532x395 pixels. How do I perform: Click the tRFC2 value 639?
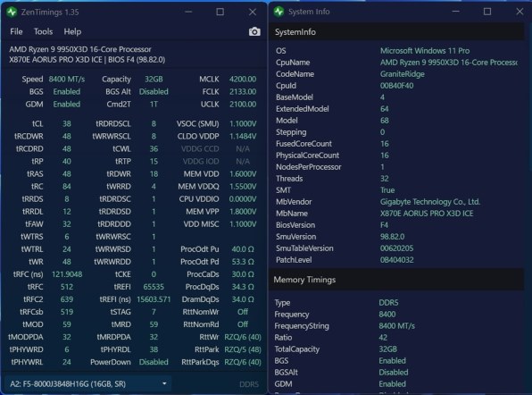(x=67, y=299)
